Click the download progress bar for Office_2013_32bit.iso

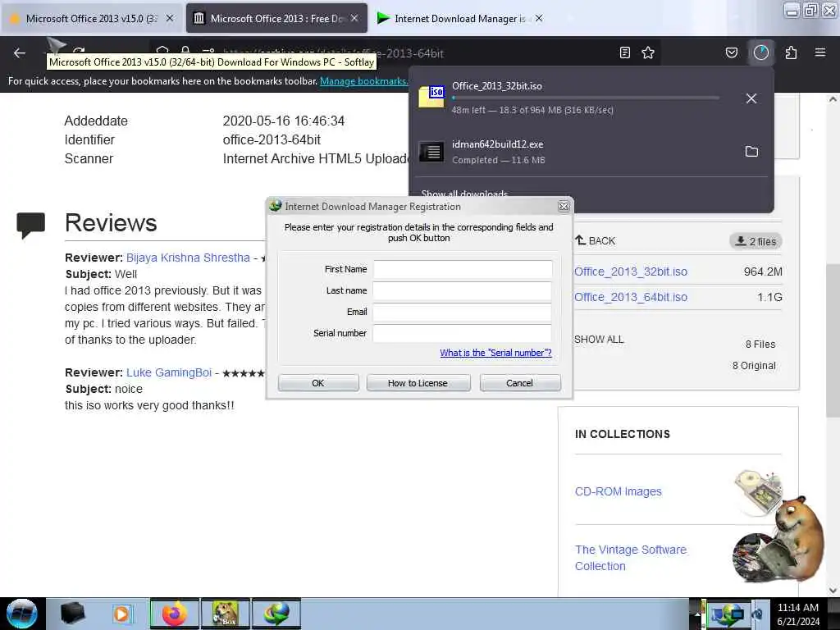pos(586,98)
